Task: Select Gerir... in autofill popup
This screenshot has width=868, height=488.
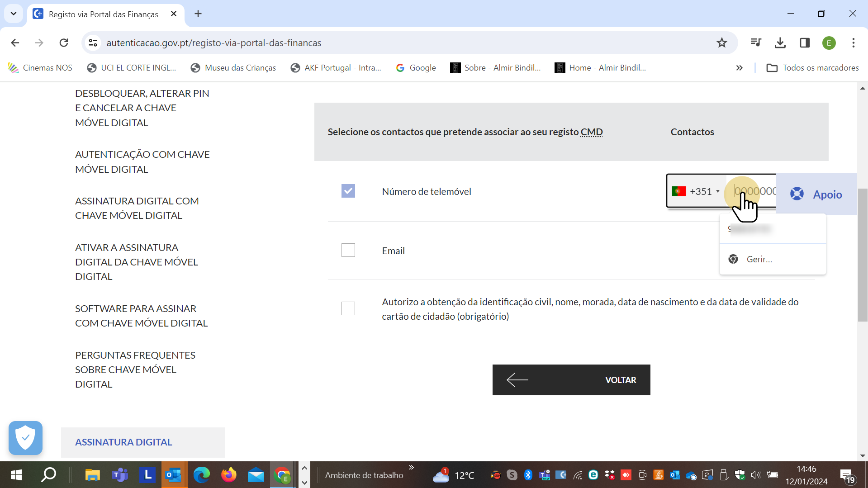Action: pyautogui.click(x=759, y=259)
